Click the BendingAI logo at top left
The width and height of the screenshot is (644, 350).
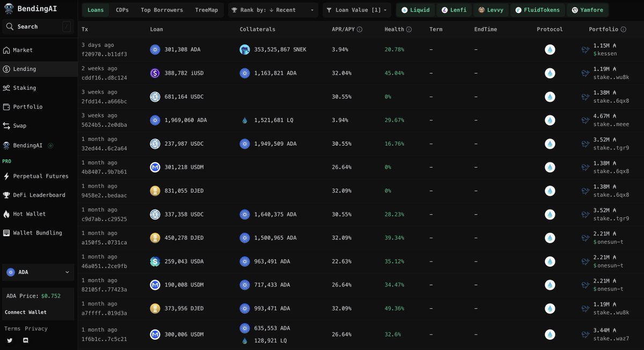pos(29,9)
